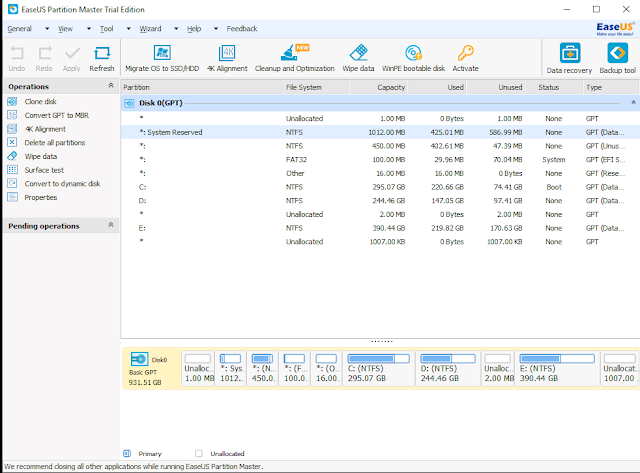Click the Feedback menu item
This screenshot has width=640, height=473.
(x=242, y=29)
